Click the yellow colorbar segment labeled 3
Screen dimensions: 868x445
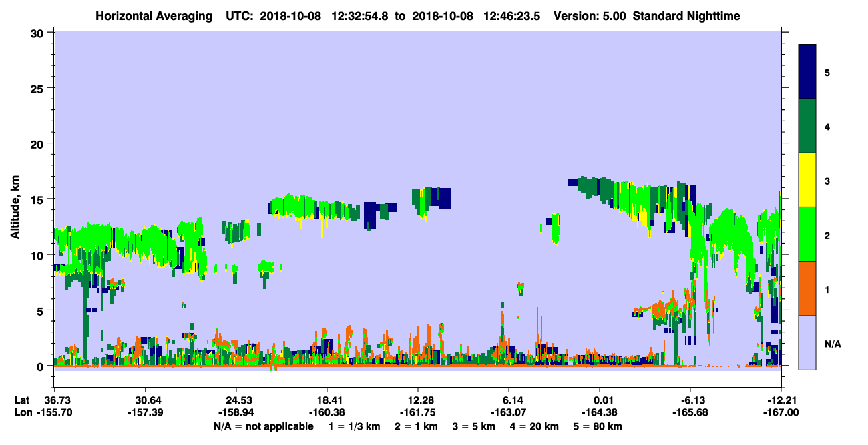[807, 180]
